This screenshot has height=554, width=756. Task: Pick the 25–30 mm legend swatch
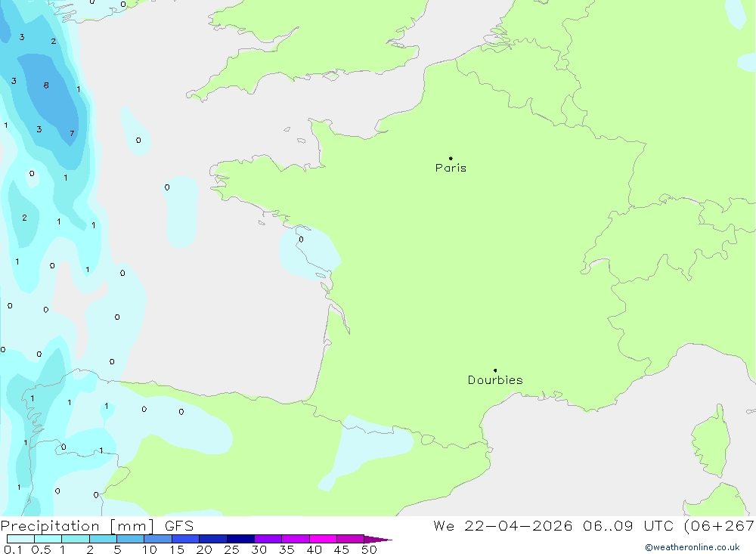click(240, 539)
